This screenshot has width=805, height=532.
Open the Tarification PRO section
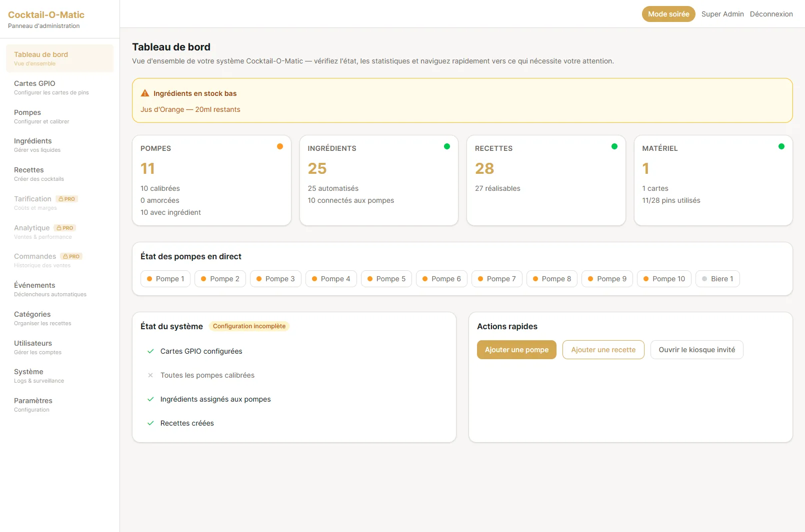[59, 203]
